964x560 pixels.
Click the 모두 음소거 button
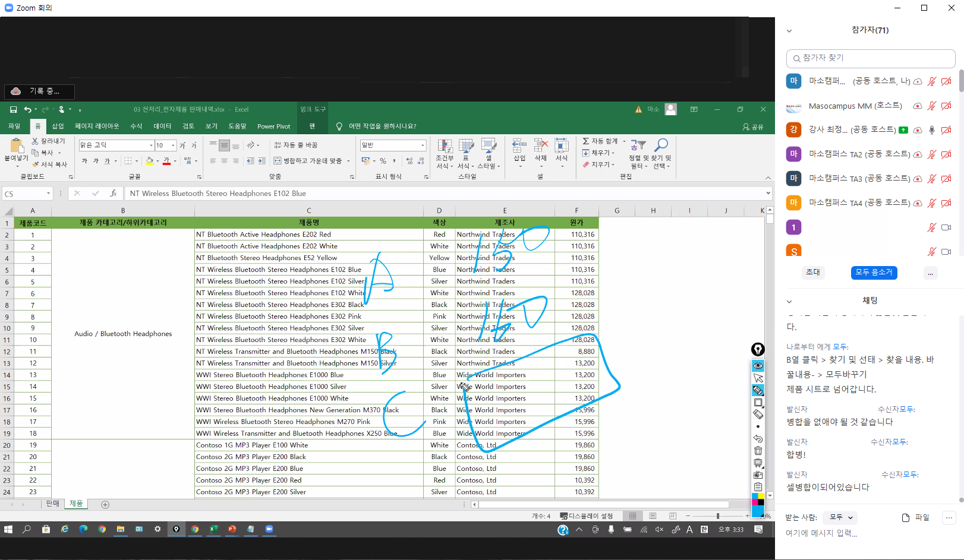[874, 272]
